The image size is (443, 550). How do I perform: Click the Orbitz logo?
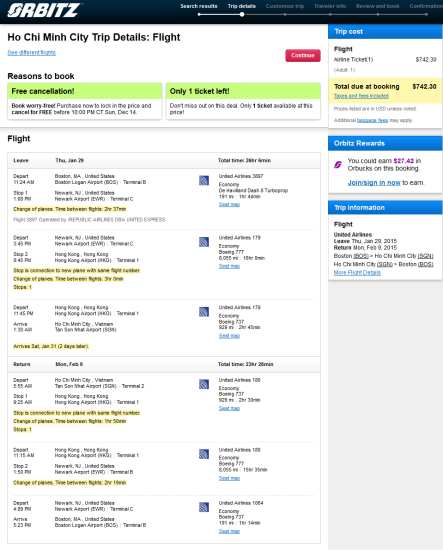point(44,10)
